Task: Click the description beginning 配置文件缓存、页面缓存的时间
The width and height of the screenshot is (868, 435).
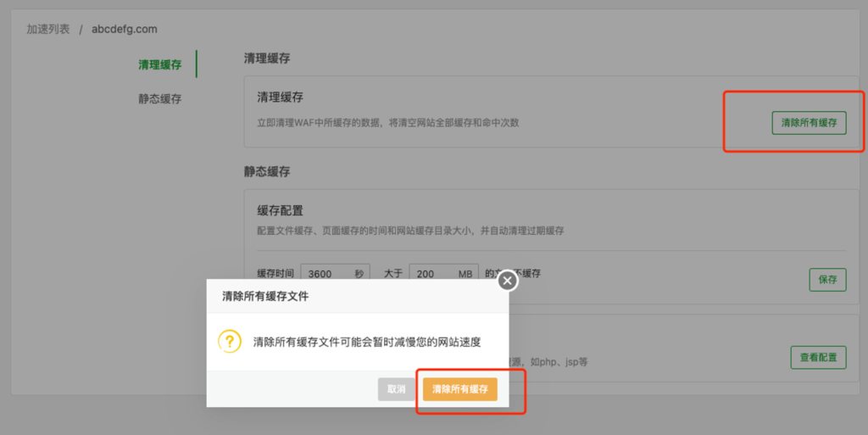Action: click(x=410, y=231)
